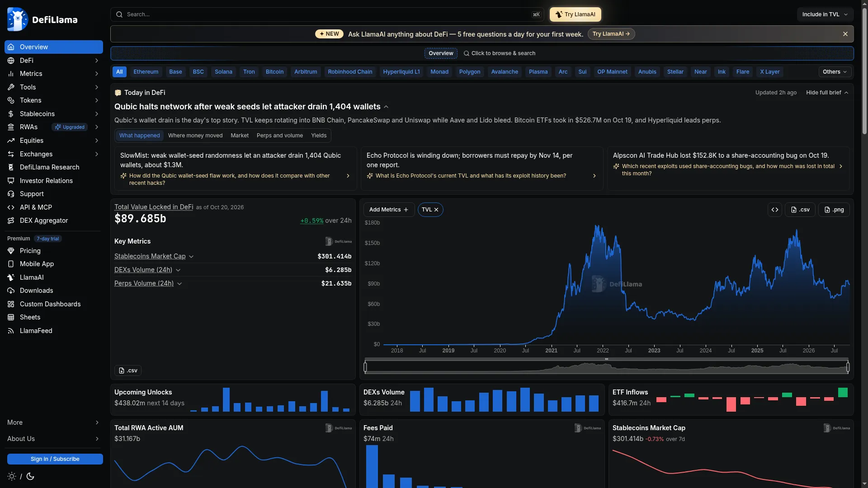Viewport: 868px width, 488px height.
Task: Click the embed code icon above chart
Action: pyautogui.click(x=774, y=210)
